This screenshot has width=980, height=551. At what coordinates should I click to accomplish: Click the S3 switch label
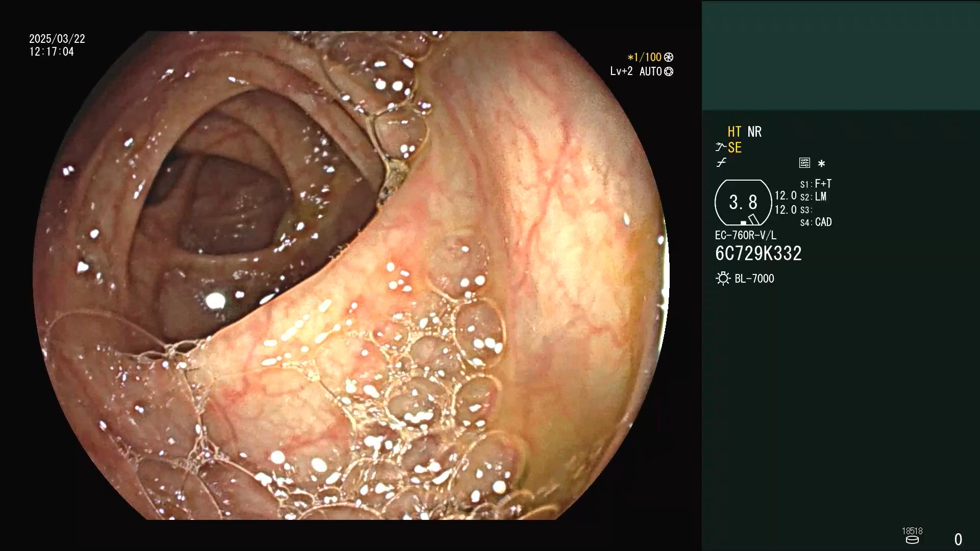[x=806, y=210]
